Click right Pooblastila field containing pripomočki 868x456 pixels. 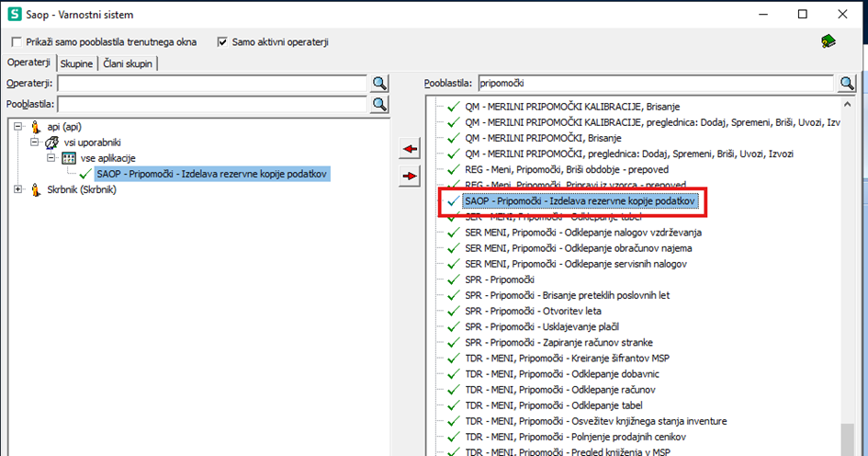tap(656, 83)
